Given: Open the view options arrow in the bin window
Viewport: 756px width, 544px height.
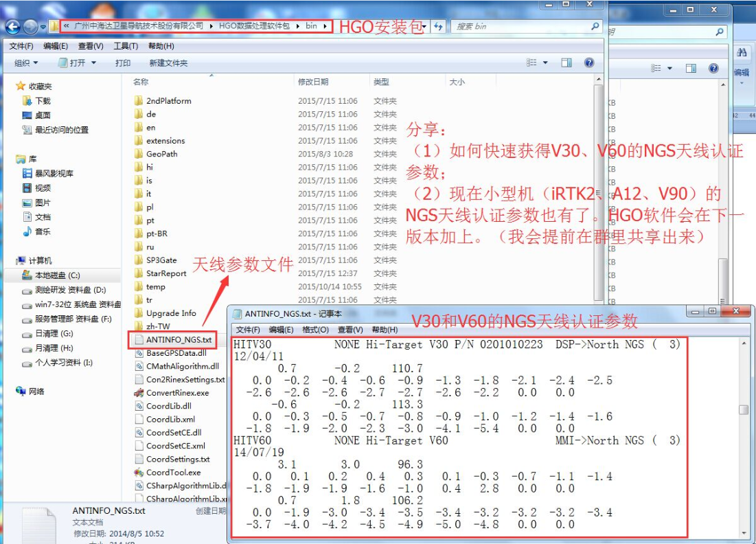Looking at the screenshot, I should point(545,63).
